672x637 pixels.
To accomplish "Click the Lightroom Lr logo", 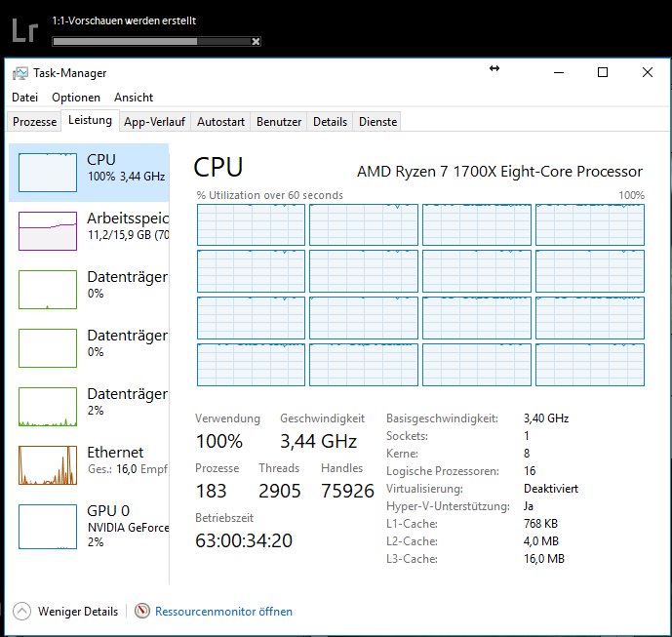I will click(x=24, y=31).
